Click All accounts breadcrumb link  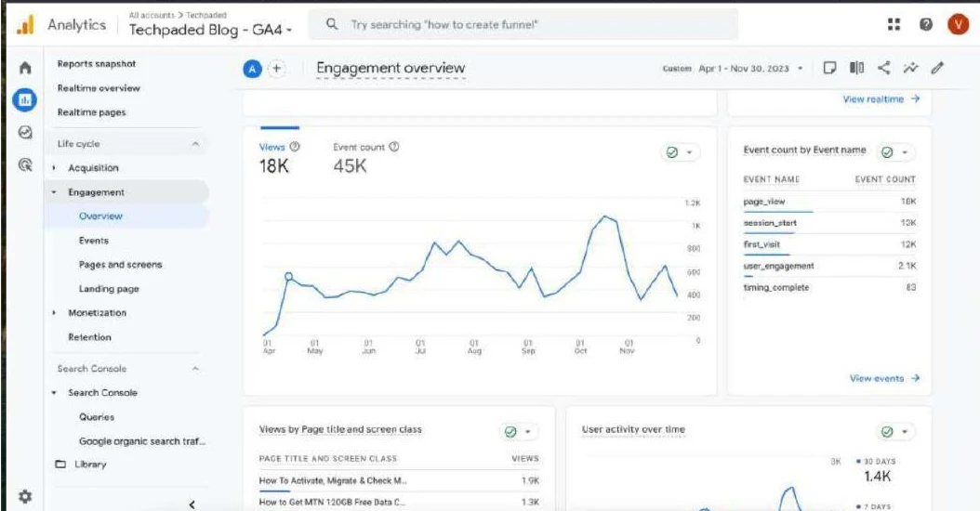point(152,15)
